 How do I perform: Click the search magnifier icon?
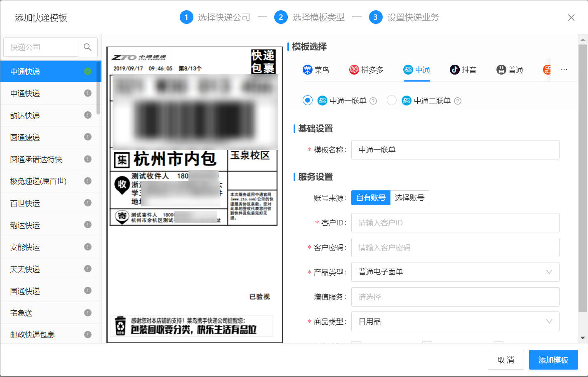[87, 47]
